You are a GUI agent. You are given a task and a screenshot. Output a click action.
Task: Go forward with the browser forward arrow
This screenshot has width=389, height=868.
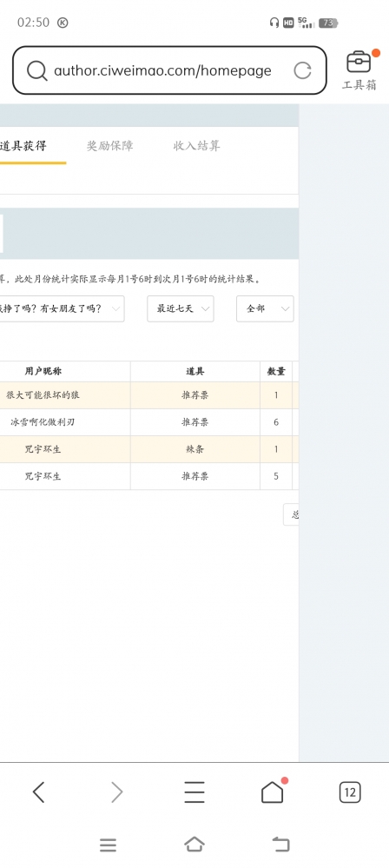coord(116,792)
